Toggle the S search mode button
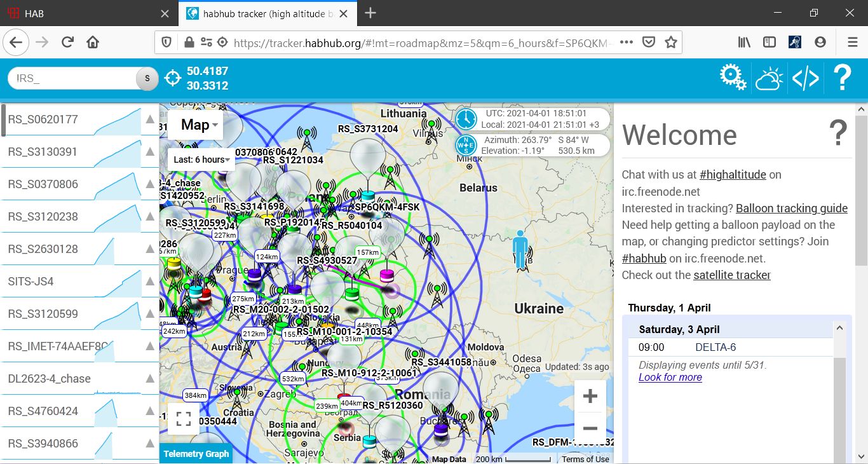 (147, 78)
